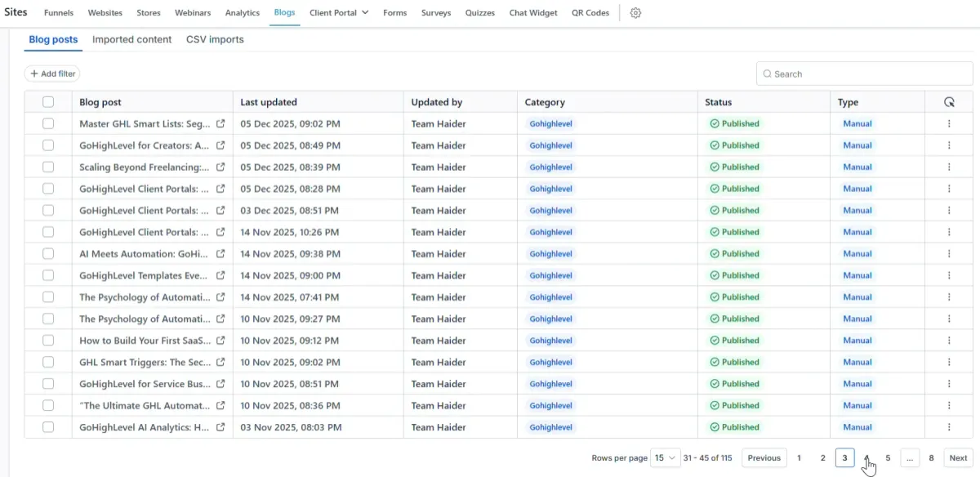This screenshot has width=980, height=477.
Task: Click into the Search input field
Action: click(x=864, y=74)
